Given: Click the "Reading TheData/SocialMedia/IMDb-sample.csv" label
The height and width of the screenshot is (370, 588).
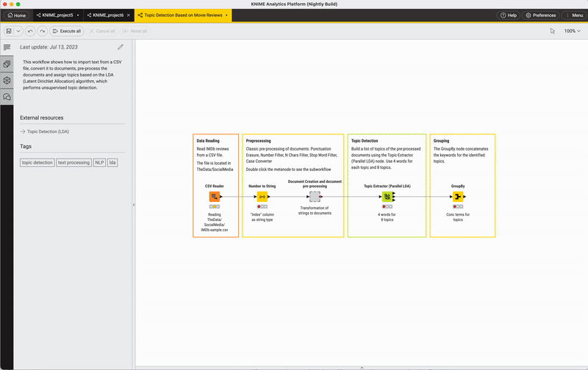Looking at the screenshot, I should pos(215,222).
